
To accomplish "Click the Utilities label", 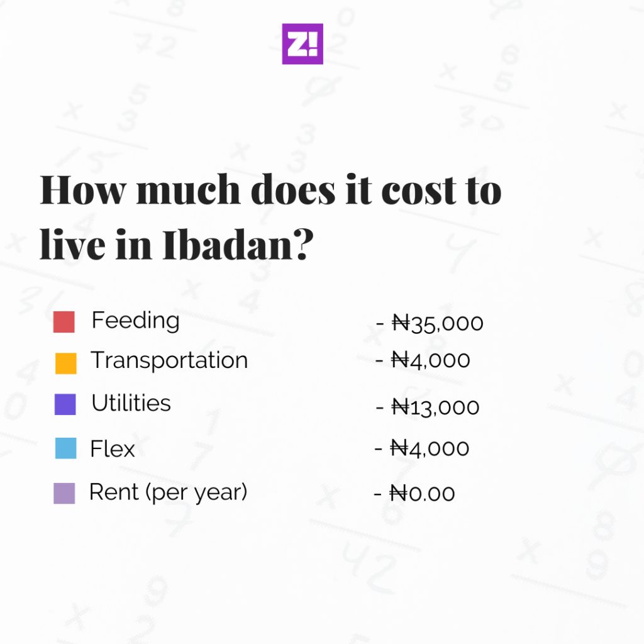I will 131,403.
